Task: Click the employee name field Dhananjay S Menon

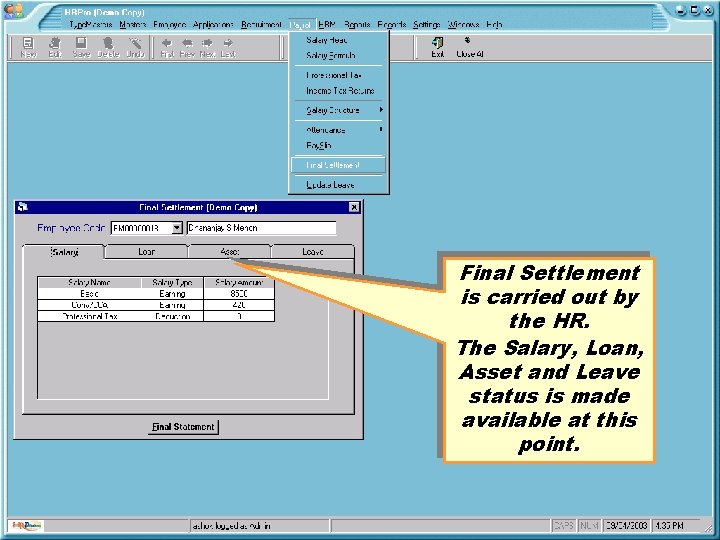Action: (x=262, y=228)
